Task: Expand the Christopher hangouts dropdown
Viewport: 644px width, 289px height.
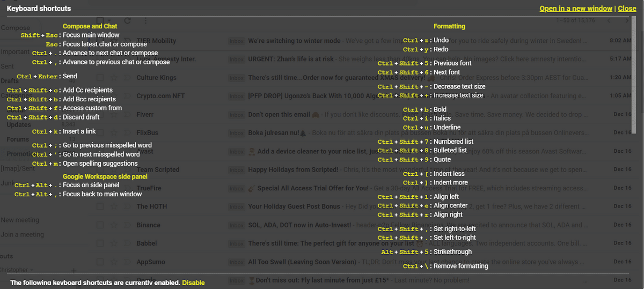Action: coord(31,270)
